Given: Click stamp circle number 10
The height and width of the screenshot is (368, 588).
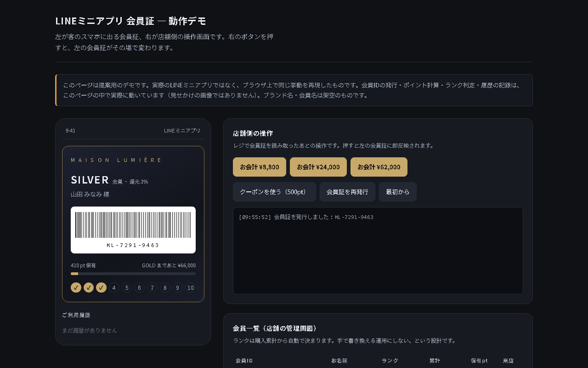Looking at the screenshot, I should [190, 287].
